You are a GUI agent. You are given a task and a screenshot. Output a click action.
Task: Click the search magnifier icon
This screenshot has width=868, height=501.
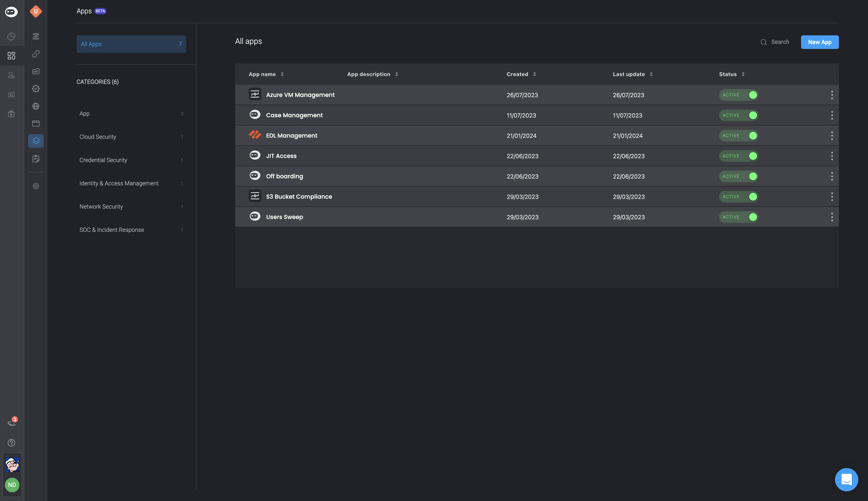click(764, 42)
